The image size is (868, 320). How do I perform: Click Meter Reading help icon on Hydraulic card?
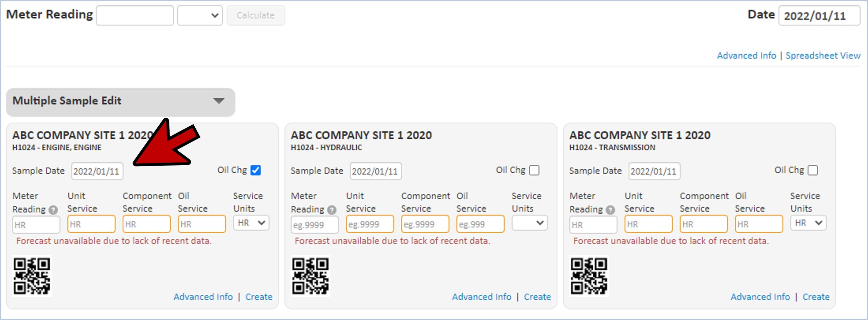(x=332, y=210)
